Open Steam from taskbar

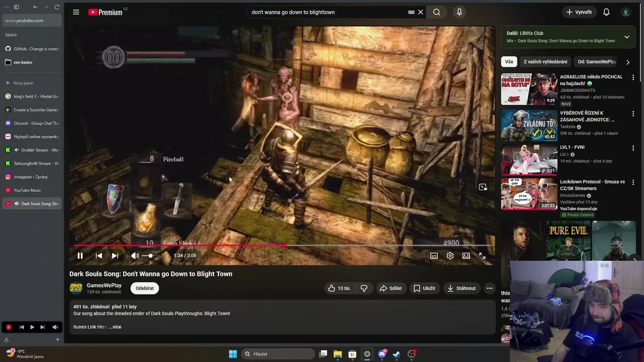(396, 354)
